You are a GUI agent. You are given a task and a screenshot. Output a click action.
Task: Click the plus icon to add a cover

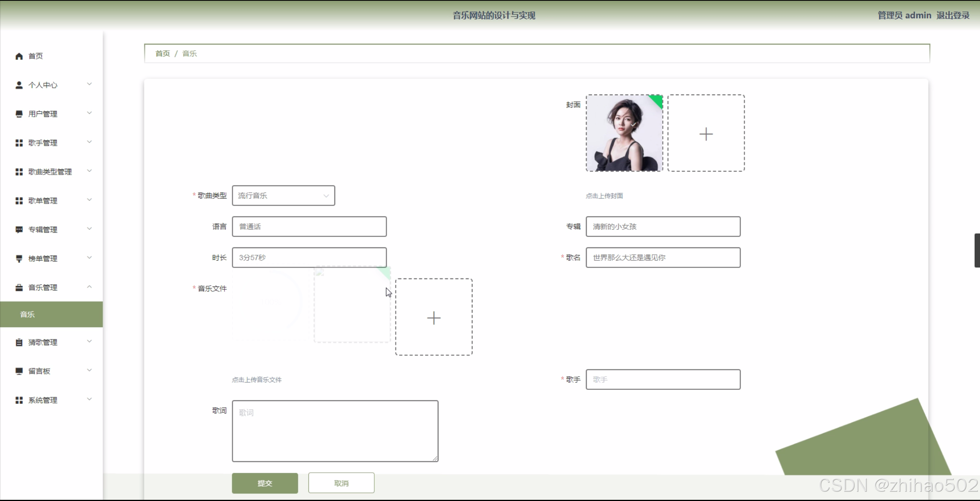[x=706, y=134]
